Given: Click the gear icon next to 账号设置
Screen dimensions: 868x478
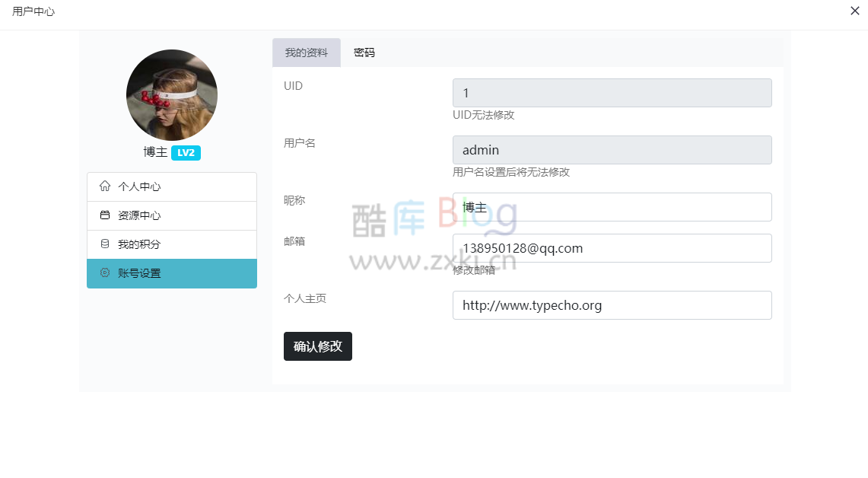Looking at the screenshot, I should point(107,273).
